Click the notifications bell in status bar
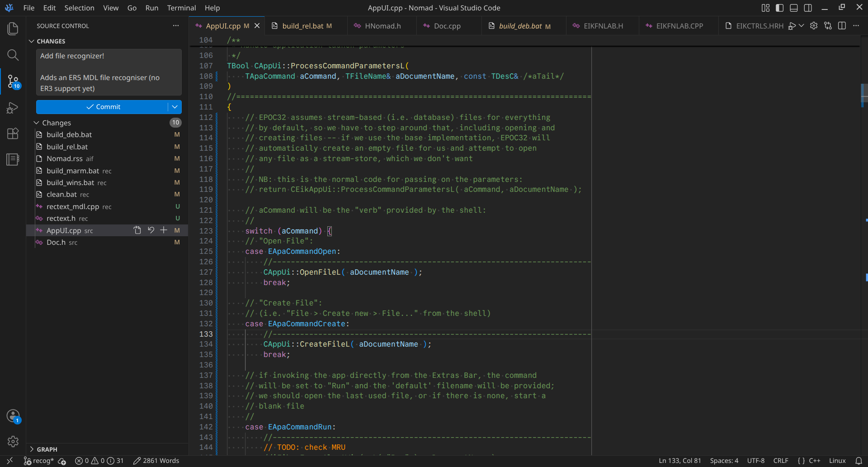This screenshot has width=868, height=467. [859, 461]
